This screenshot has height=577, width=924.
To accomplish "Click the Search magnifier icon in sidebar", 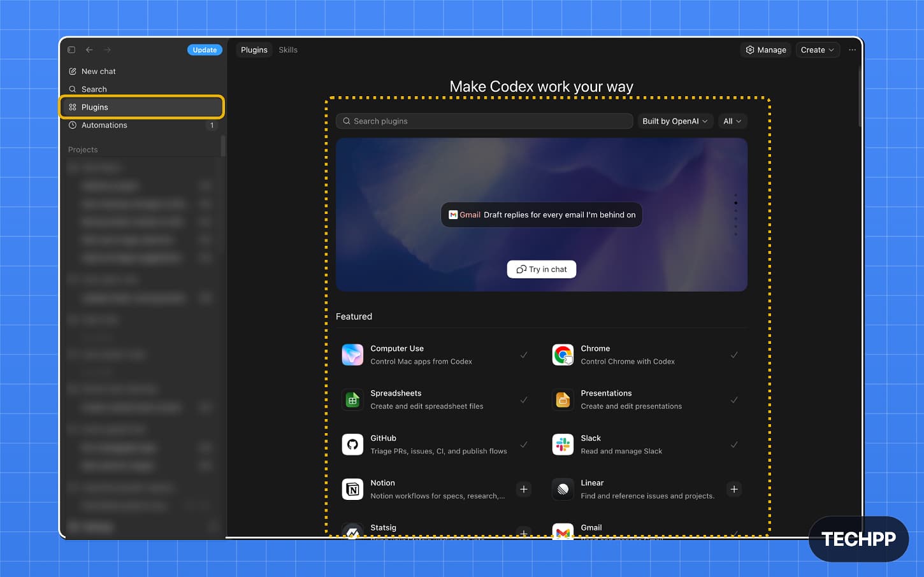I will pyautogui.click(x=73, y=89).
